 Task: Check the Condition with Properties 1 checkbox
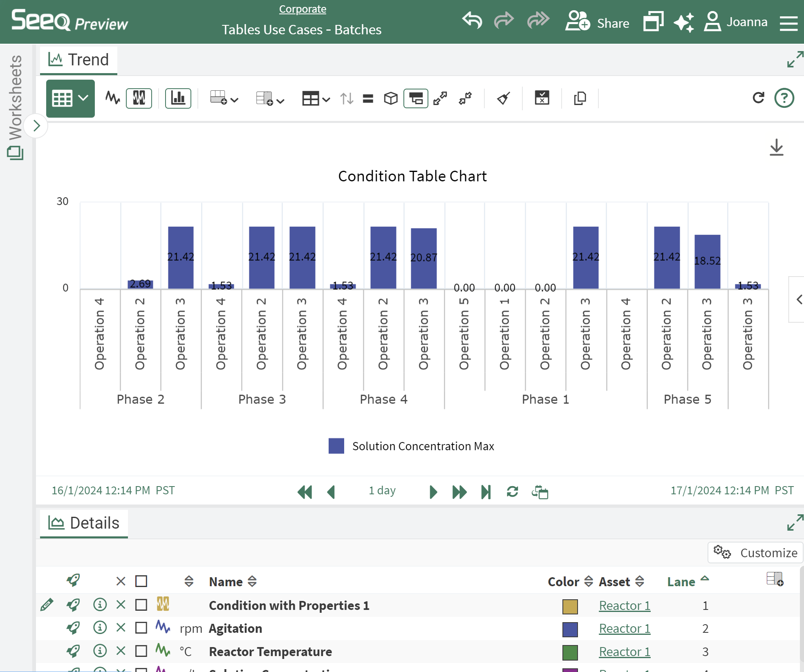(x=141, y=605)
